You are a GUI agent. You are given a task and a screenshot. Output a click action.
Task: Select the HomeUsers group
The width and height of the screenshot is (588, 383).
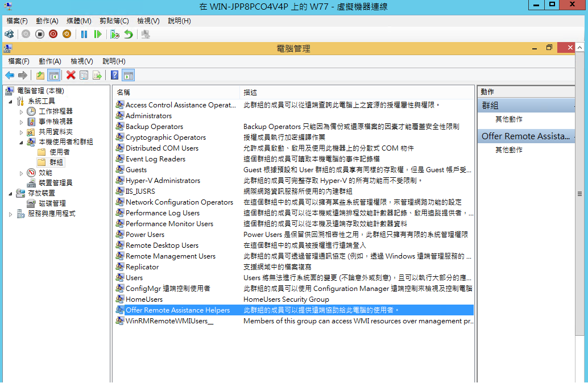coord(144,299)
